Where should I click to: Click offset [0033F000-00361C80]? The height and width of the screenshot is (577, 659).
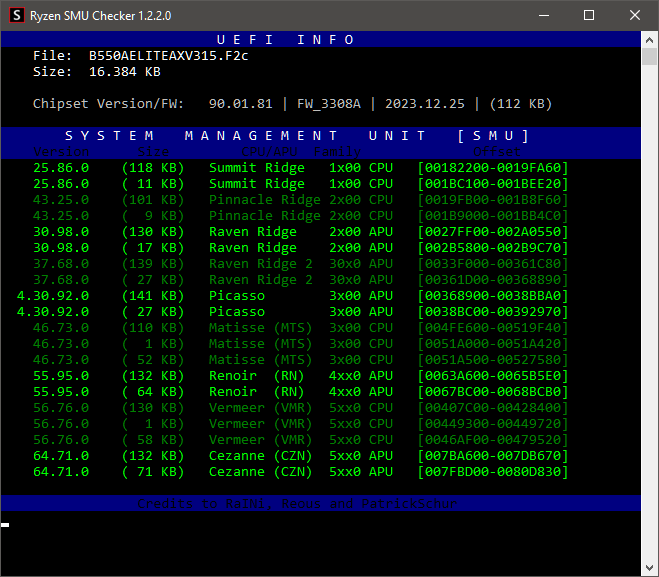(493, 263)
